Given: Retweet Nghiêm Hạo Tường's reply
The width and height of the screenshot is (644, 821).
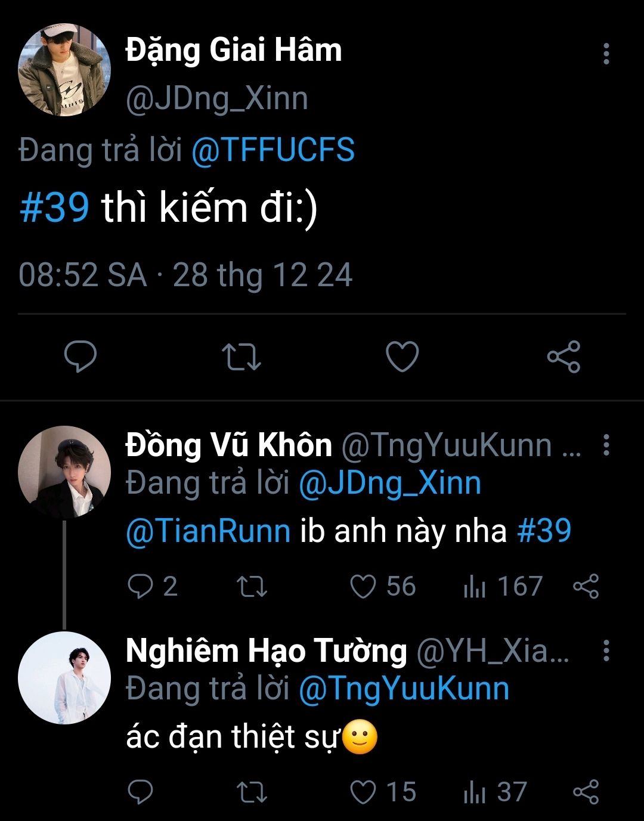Looking at the screenshot, I should point(252,792).
